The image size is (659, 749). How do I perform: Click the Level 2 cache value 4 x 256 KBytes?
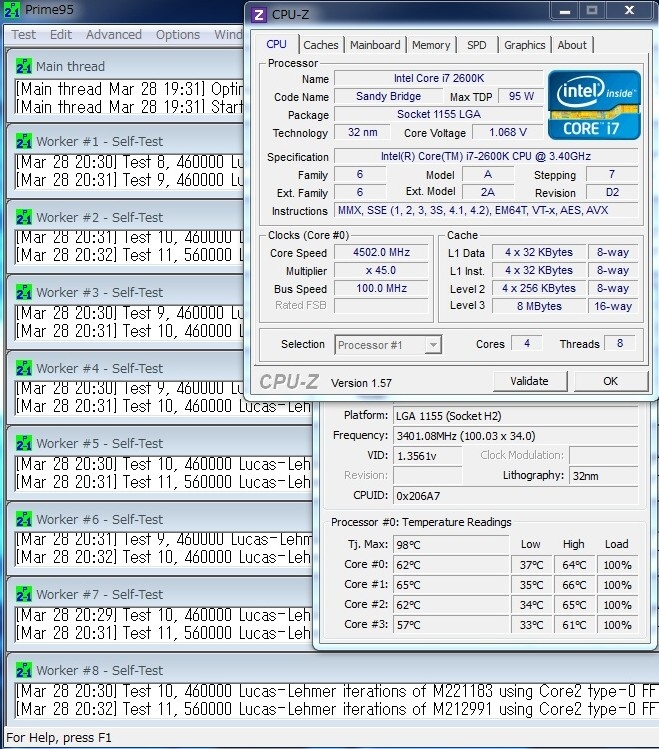point(539,289)
